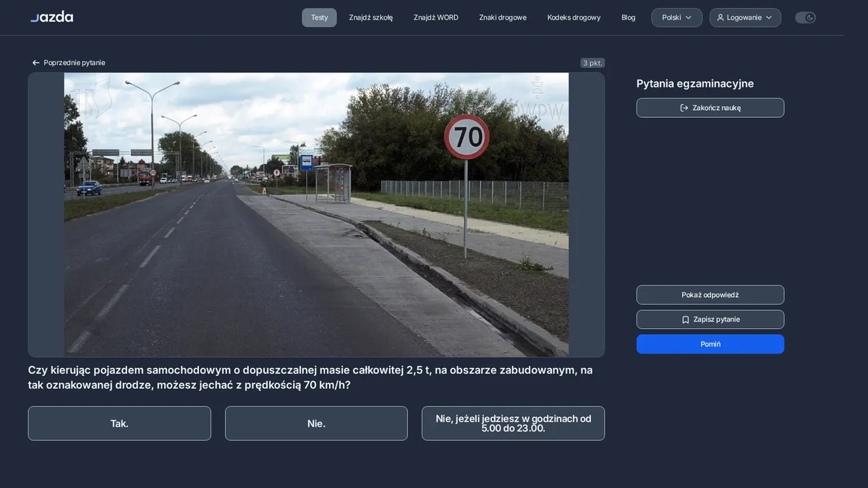868x488 pixels.
Task: Go to Znaki drogowe page
Action: 503,17
